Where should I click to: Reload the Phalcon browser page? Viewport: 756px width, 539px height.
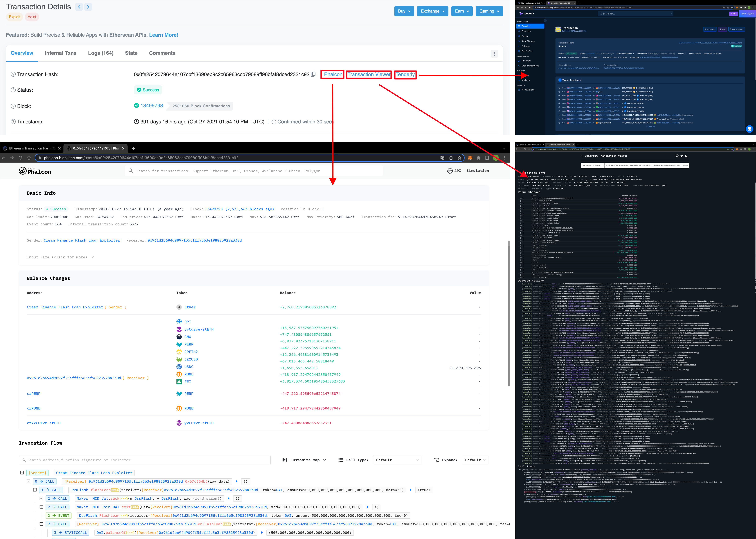point(21,158)
